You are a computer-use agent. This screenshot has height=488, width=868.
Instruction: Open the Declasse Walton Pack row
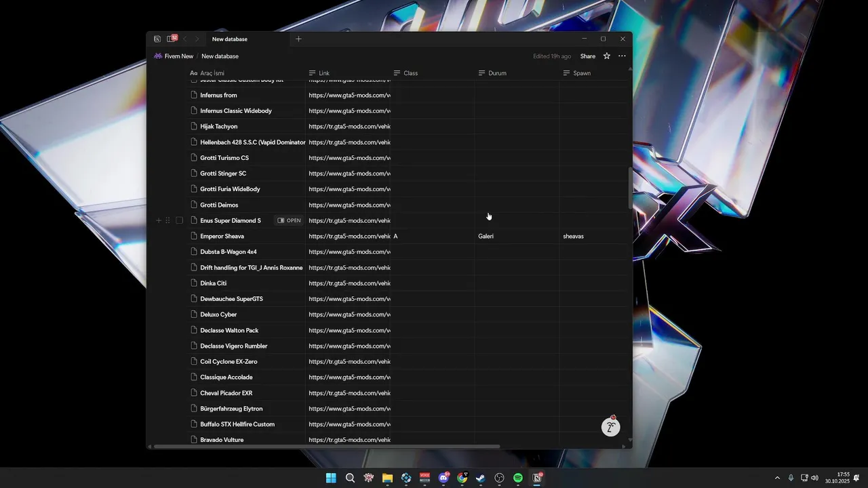pos(229,331)
